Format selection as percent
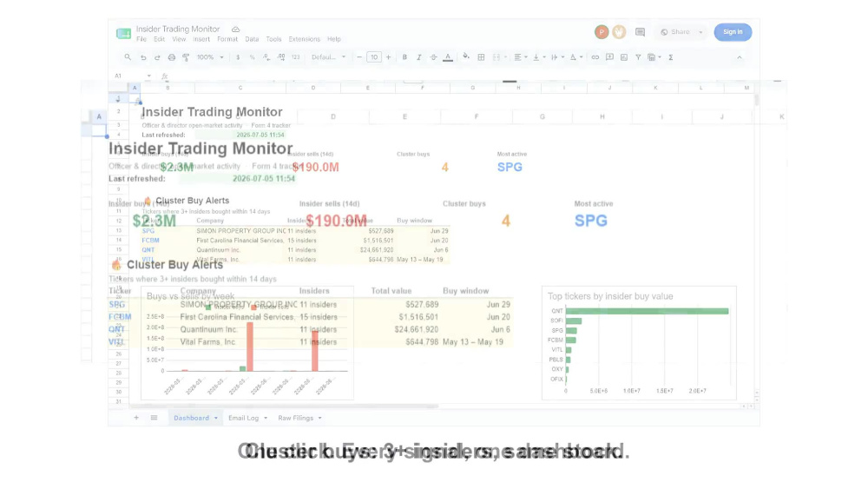Viewport: 868px width, 489px height. [253, 57]
